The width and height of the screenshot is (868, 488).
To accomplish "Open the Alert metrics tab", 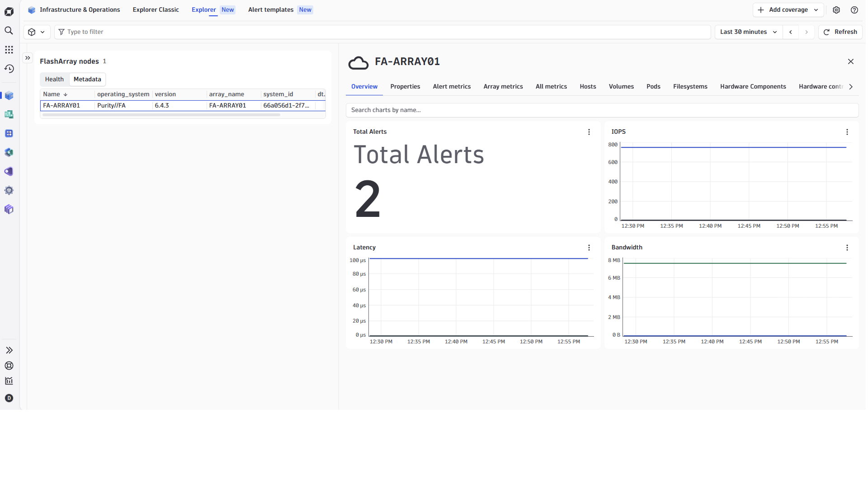I will pos(451,87).
